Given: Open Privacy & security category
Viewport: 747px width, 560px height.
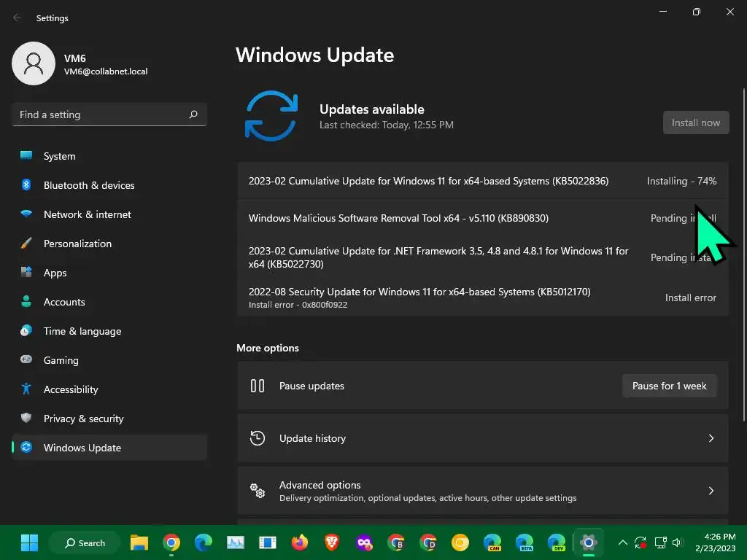Looking at the screenshot, I should [x=109, y=418].
